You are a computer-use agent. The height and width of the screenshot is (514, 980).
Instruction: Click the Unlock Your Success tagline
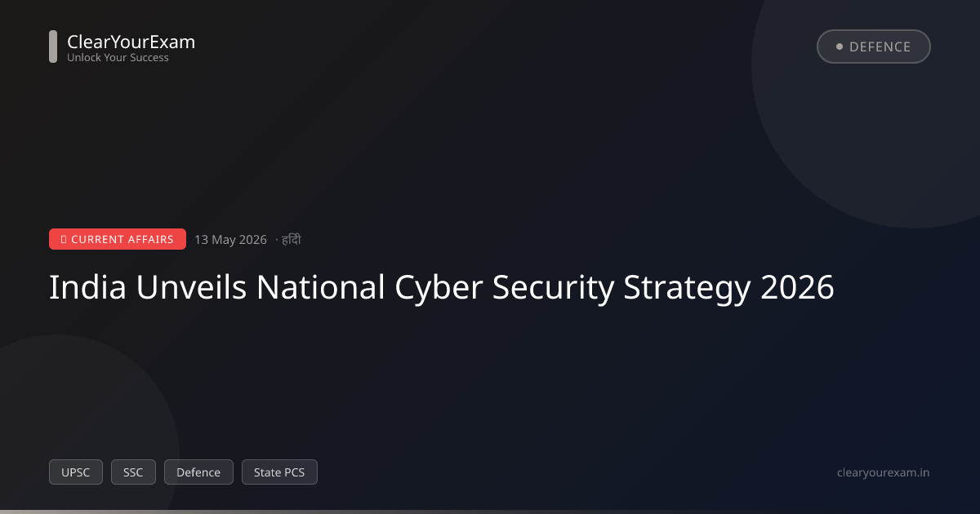click(118, 58)
